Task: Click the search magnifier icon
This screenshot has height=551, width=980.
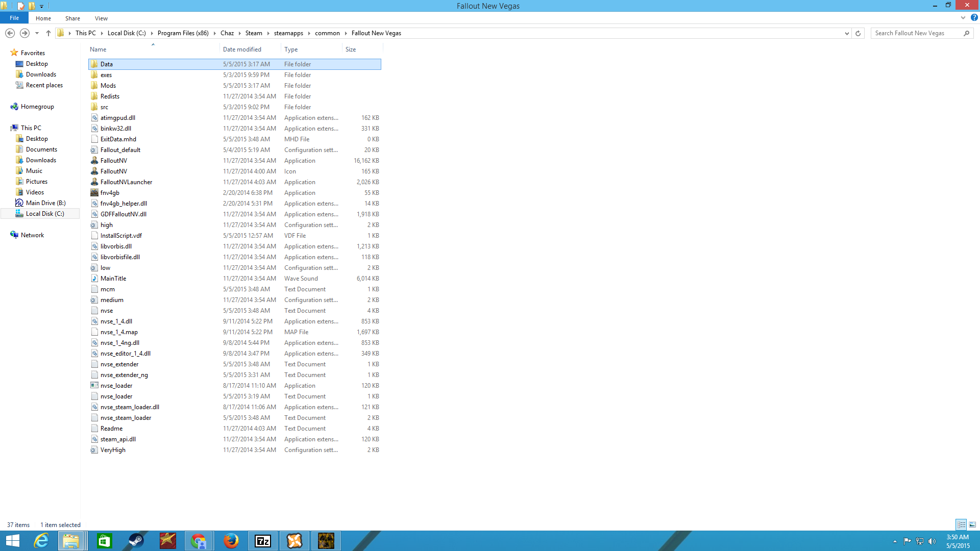Action: 966,33
